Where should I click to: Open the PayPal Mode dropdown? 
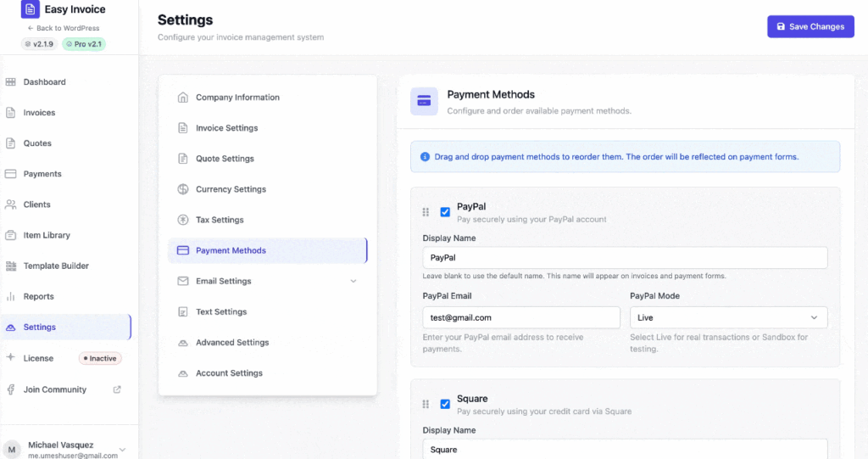coord(728,317)
